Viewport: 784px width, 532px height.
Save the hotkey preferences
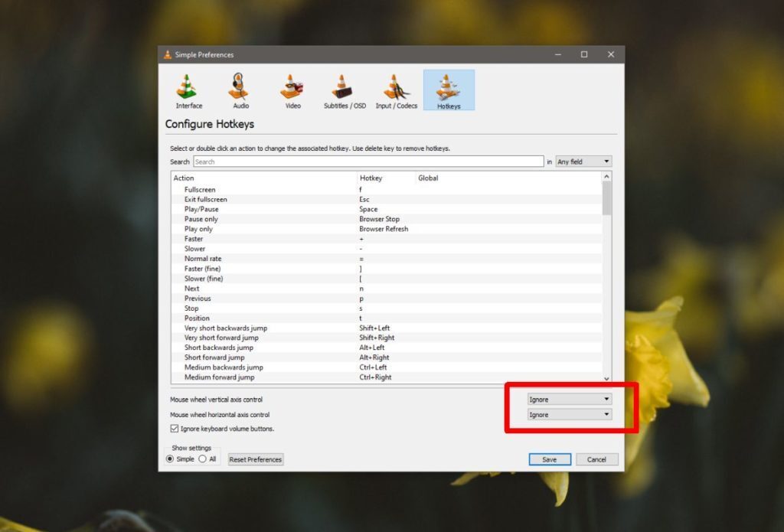click(549, 459)
